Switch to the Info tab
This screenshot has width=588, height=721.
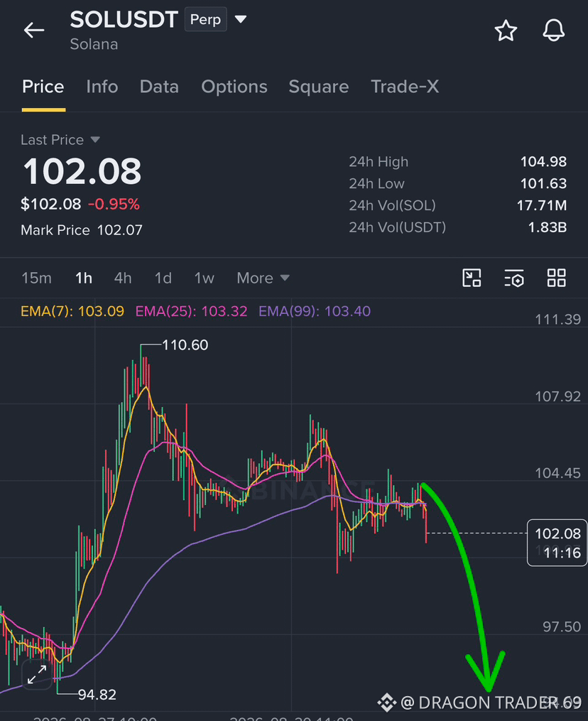click(x=102, y=87)
